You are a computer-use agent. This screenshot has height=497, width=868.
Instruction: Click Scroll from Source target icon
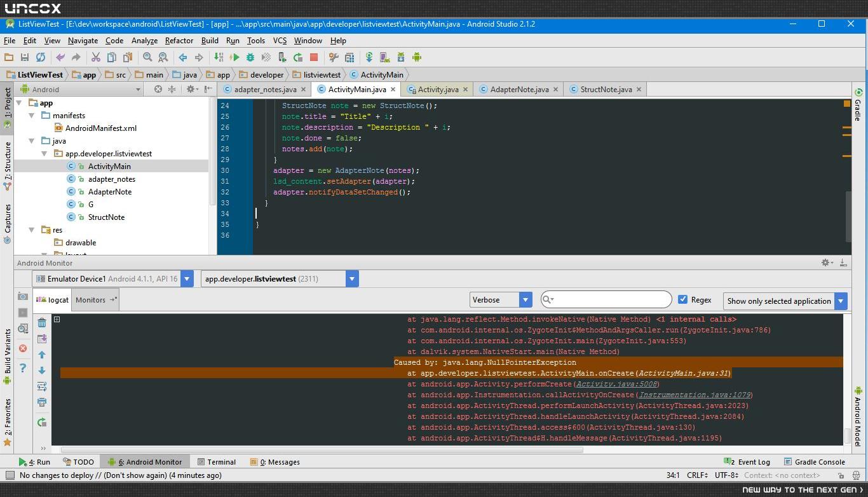coord(158,90)
